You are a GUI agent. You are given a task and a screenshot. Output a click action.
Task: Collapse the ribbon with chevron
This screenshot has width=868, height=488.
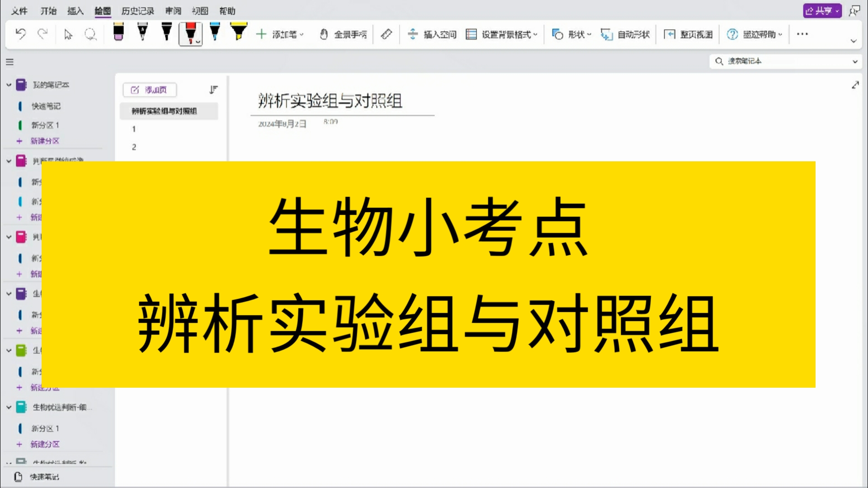click(x=854, y=41)
